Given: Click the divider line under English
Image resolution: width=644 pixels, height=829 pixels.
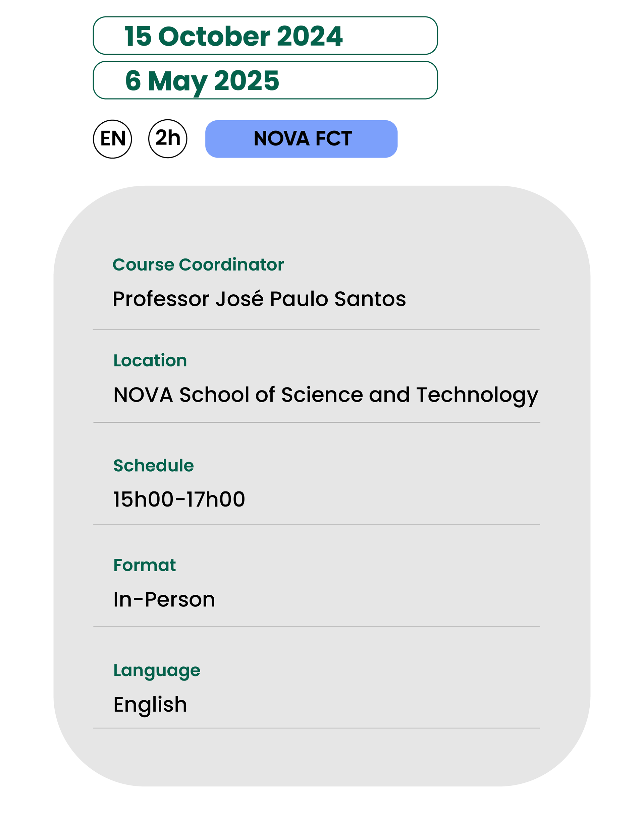Looking at the screenshot, I should 316,728.
